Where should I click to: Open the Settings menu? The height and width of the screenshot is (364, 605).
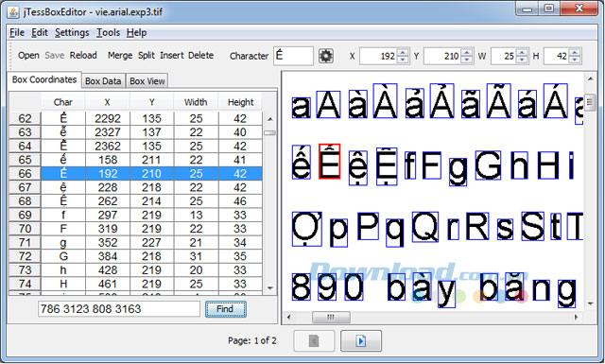(x=72, y=33)
